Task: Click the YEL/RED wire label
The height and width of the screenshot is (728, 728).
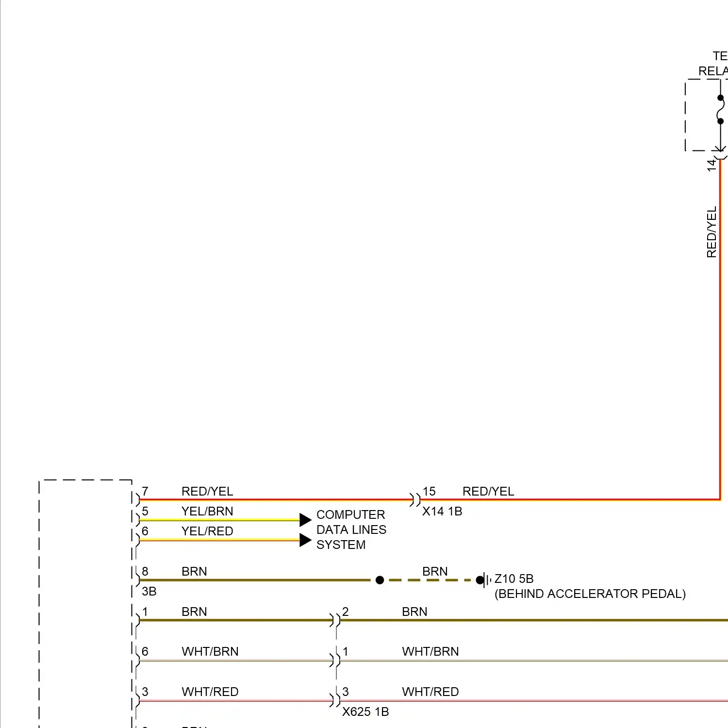Action: (207, 531)
